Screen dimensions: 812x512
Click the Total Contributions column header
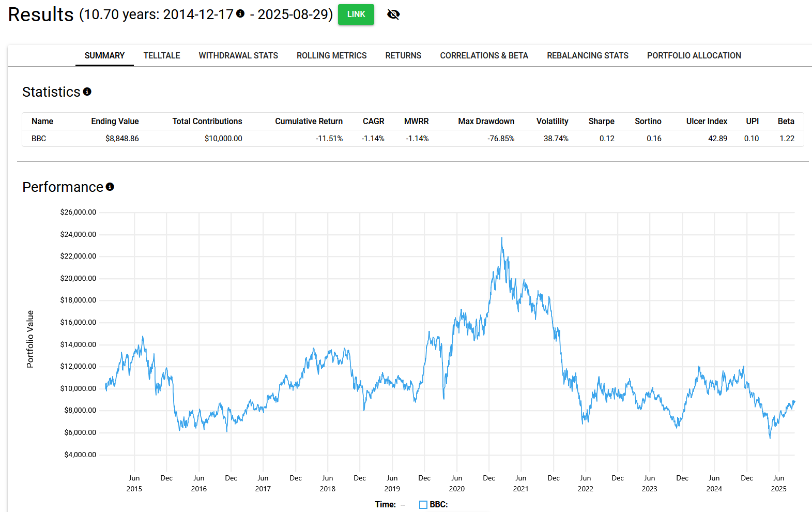207,121
